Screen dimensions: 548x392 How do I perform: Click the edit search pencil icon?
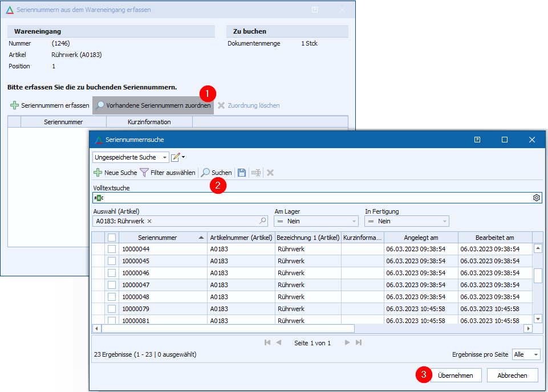pyautogui.click(x=176, y=157)
